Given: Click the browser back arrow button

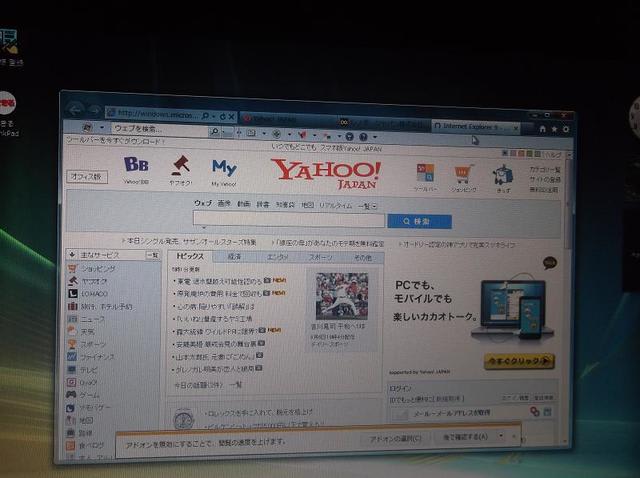Looking at the screenshot, I should tap(76, 110).
